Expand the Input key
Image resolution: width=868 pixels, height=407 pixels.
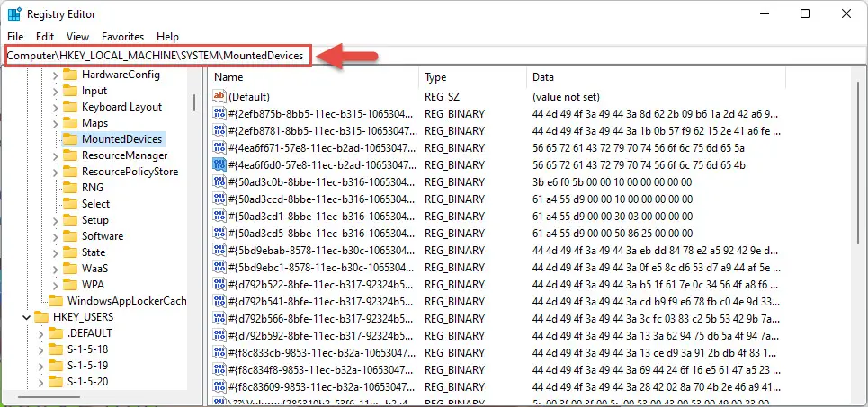(x=55, y=92)
